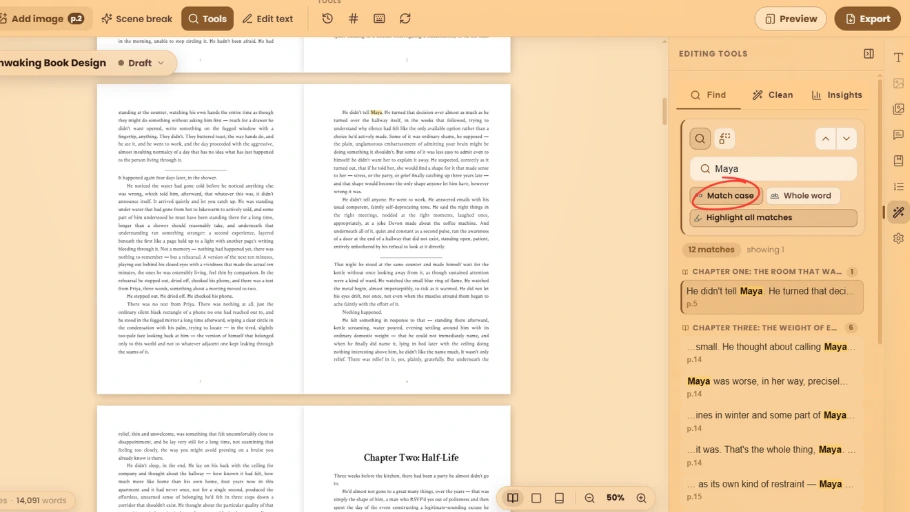Viewport: 910px width, 512px height.
Task: Open the version history clock icon
Action: [x=327, y=19]
